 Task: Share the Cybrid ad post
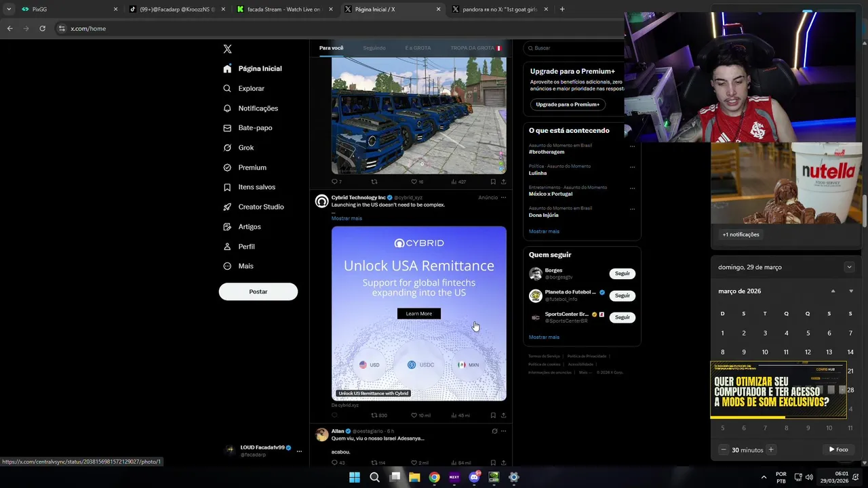pos(503,415)
